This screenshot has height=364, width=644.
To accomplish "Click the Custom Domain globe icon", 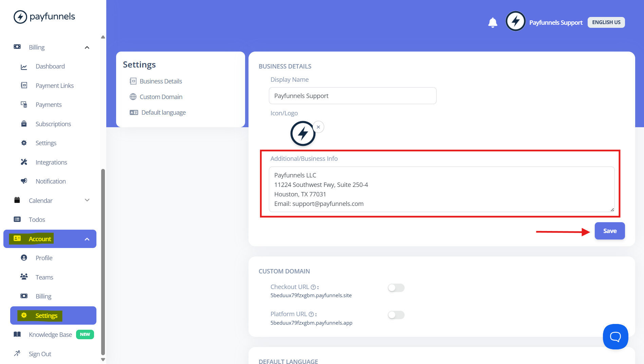I will click(x=133, y=97).
